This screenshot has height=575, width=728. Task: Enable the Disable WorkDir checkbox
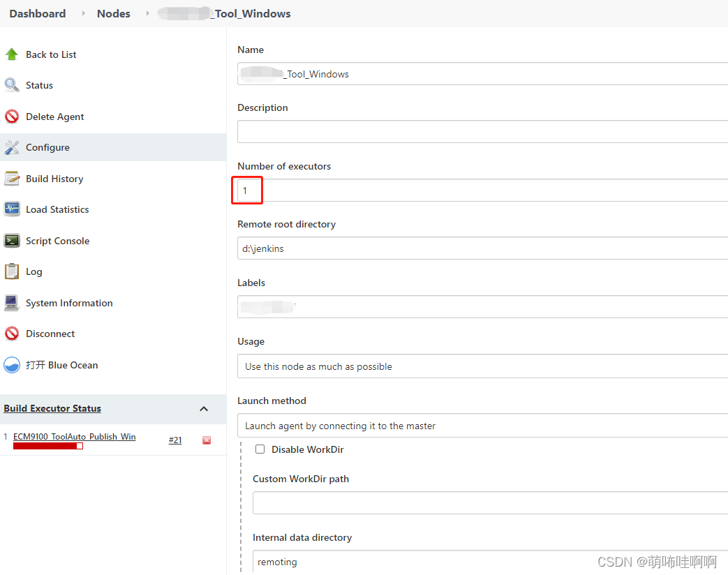click(x=260, y=449)
